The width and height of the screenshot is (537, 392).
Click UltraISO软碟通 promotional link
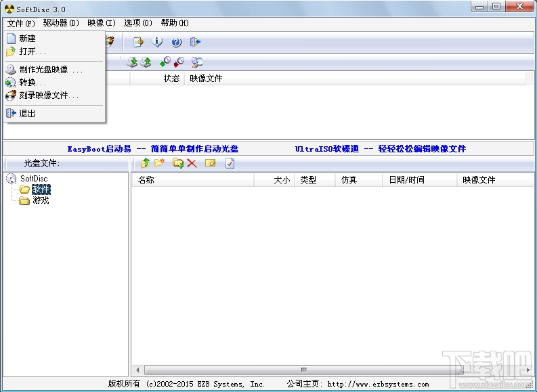(x=381, y=149)
